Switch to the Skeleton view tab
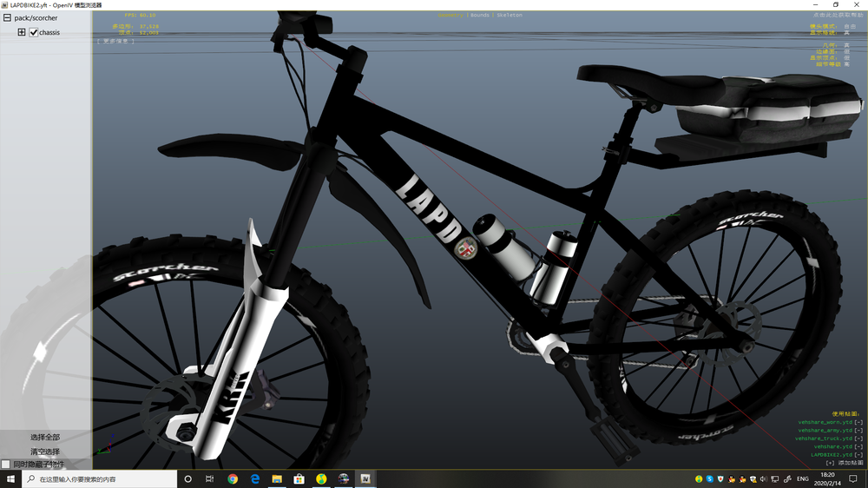Screen dimensions: 868x488 coord(510,15)
